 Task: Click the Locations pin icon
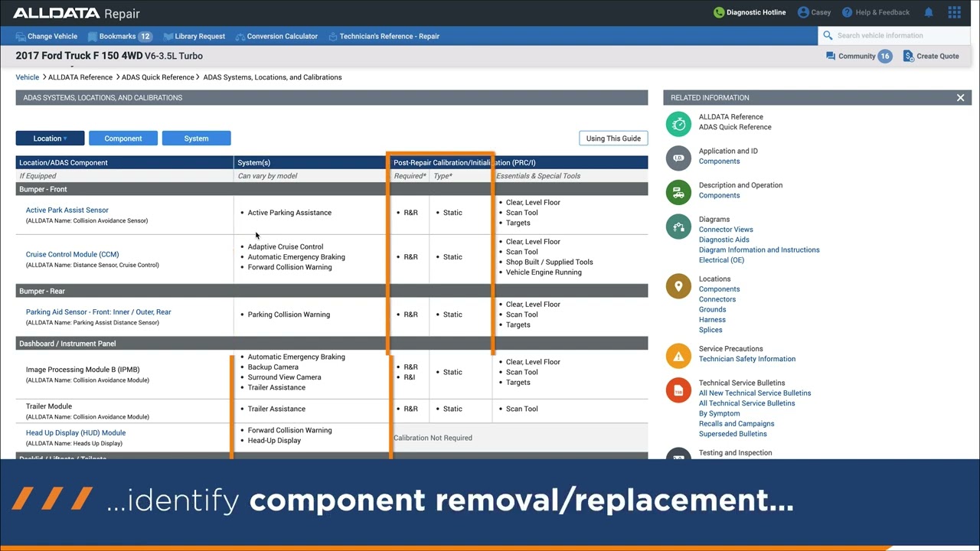[x=678, y=286]
